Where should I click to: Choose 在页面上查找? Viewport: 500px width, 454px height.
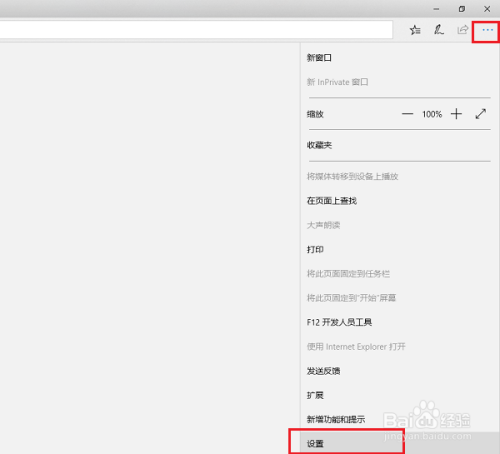(x=332, y=201)
